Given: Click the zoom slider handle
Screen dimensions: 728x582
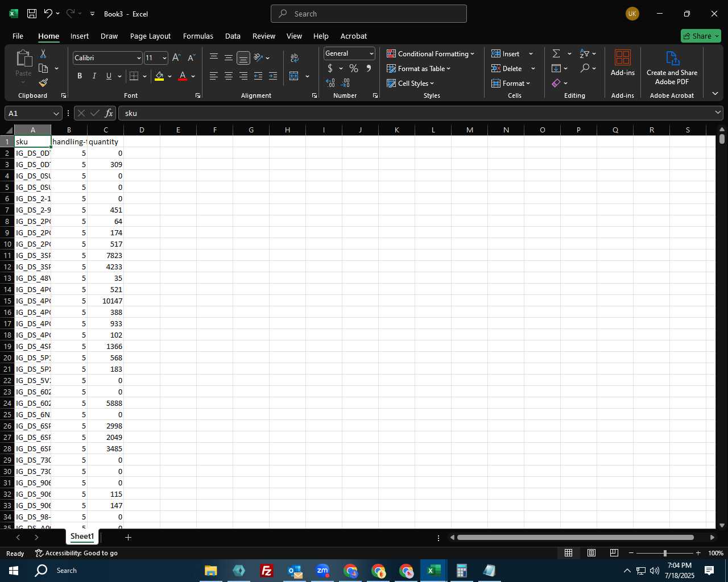Looking at the screenshot, I should 664,553.
